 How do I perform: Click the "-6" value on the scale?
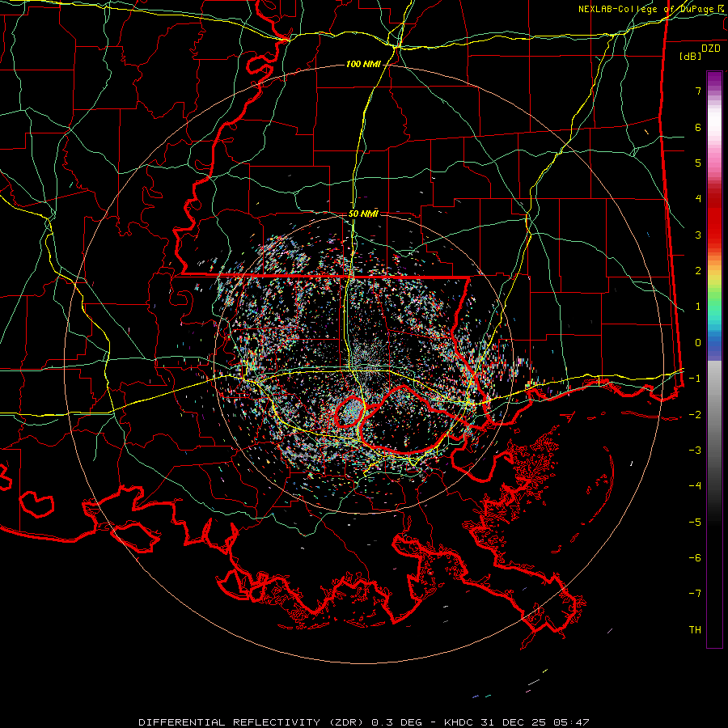(695, 557)
